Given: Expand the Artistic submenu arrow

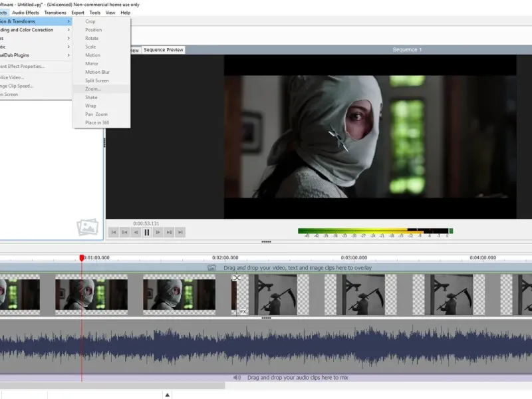Looking at the screenshot, I should pos(68,47).
